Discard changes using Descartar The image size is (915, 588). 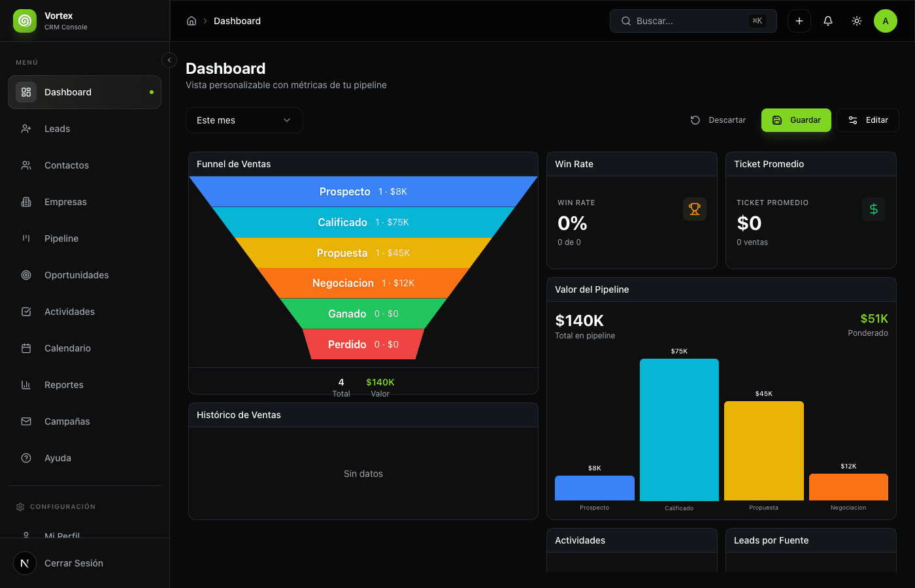pyautogui.click(x=718, y=120)
